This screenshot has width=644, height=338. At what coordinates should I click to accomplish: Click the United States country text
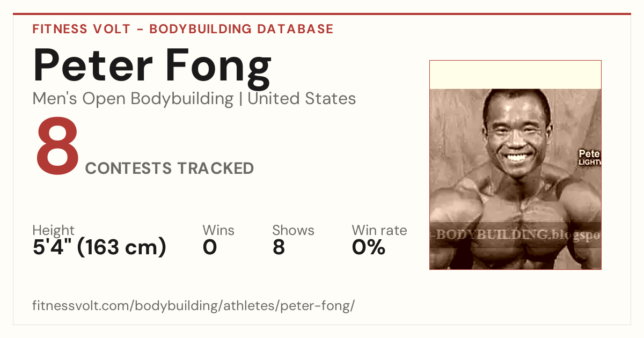click(x=302, y=99)
